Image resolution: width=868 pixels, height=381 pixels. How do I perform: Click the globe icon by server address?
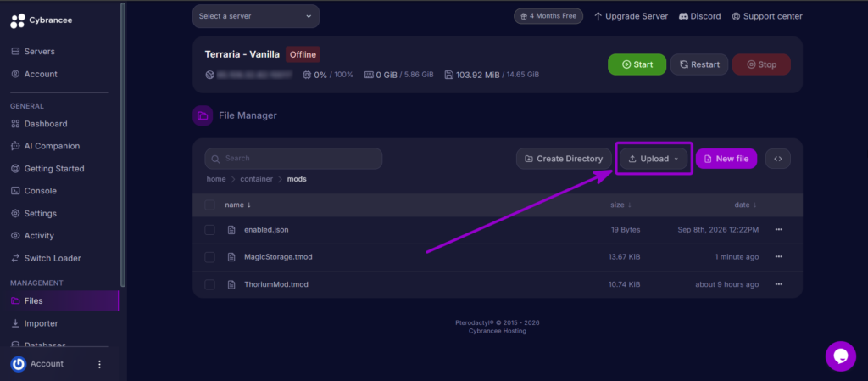(x=210, y=75)
